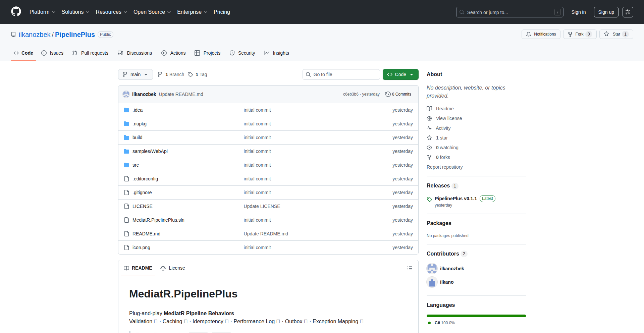
Task: Switch to the Issues tab
Action: tap(52, 53)
